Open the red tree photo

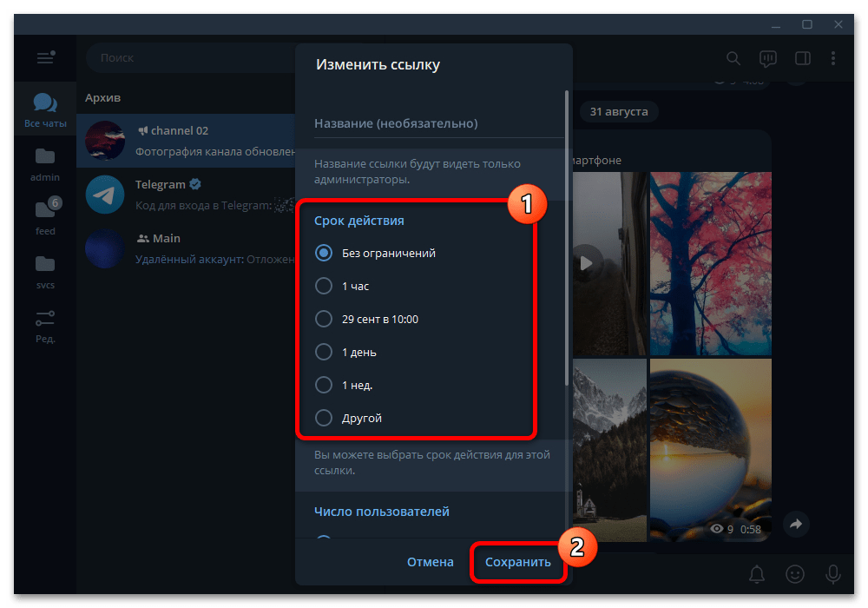[x=710, y=263]
